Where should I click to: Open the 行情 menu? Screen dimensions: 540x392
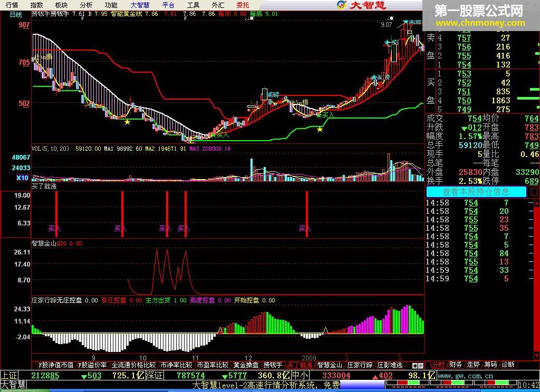click(x=12, y=5)
